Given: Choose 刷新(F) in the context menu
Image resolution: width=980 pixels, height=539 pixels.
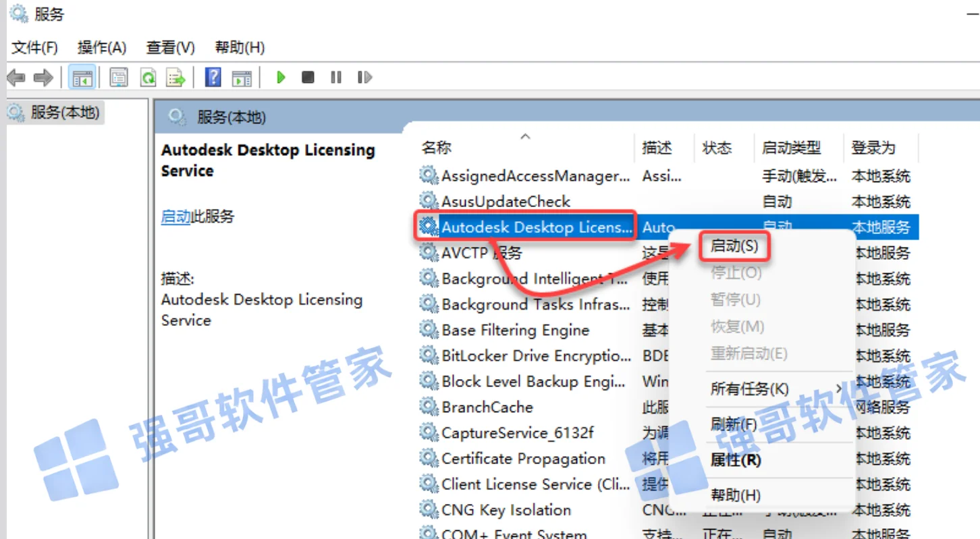Looking at the screenshot, I should (x=734, y=424).
